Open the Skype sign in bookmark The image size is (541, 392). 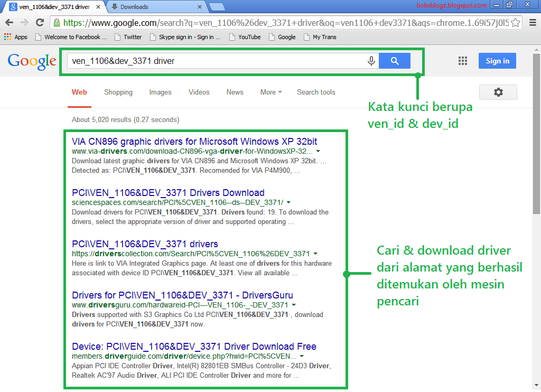coord(185,37)
